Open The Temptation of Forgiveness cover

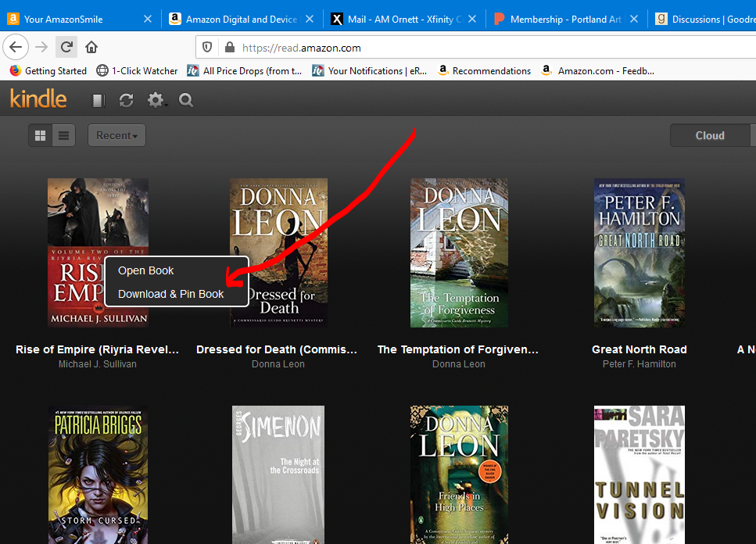(x=459, y=252)
